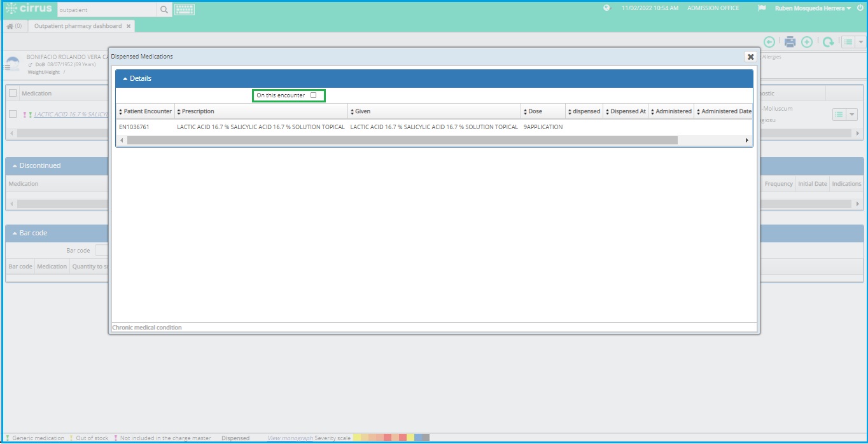Click the flag icon next to the username

click(x=762, y=8)
